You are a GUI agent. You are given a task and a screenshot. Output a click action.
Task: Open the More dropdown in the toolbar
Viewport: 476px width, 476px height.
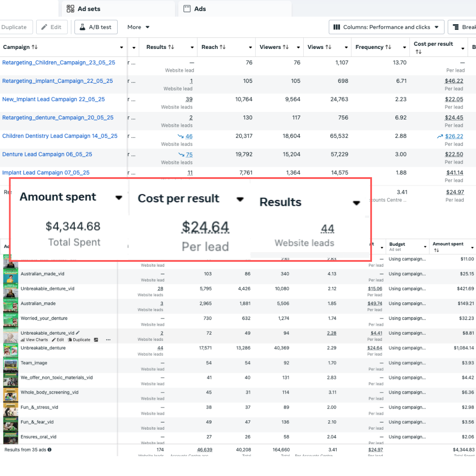point(138,27)
